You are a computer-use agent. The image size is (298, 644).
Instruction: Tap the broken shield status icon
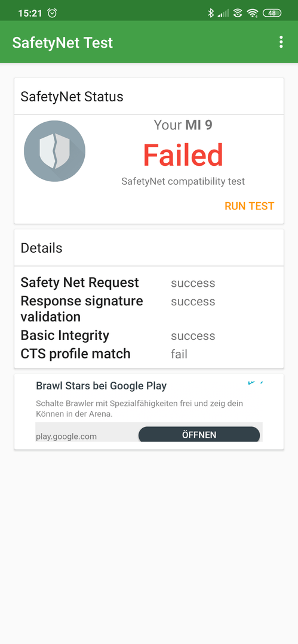click(55, 151)
